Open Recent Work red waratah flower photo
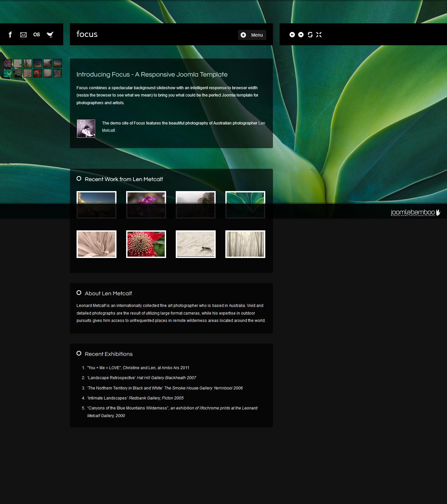This screenshot has width=447, height=504. pos(146,244)
